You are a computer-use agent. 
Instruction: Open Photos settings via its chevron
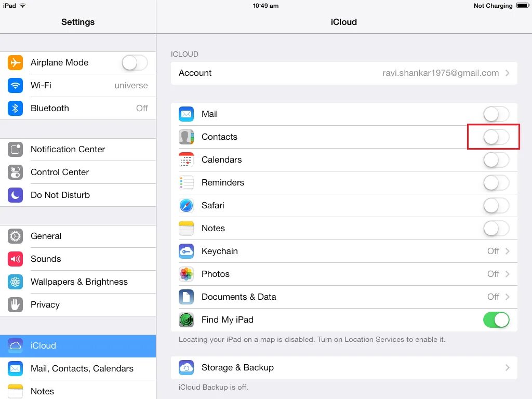pos(508,274)
